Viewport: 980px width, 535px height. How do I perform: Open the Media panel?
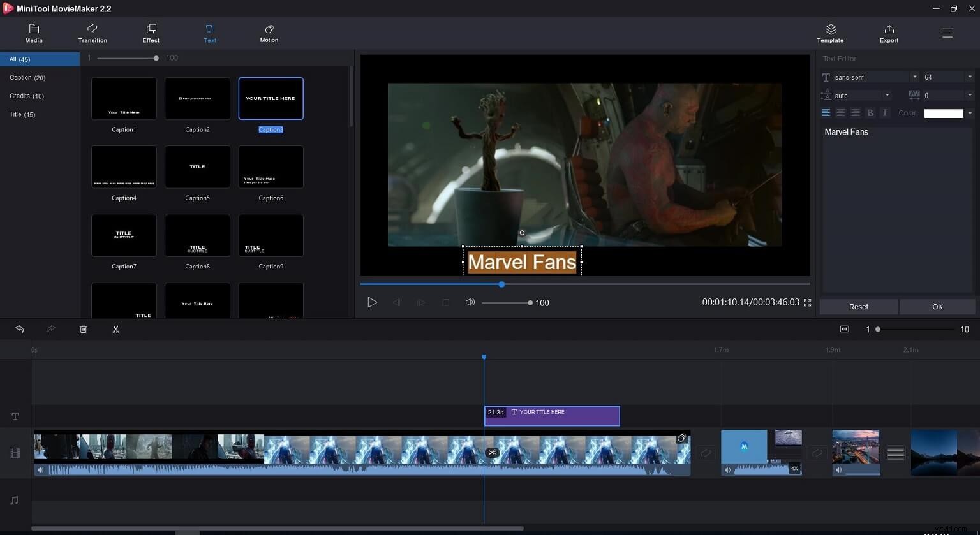pyautogui.click(x=33, y=33)
